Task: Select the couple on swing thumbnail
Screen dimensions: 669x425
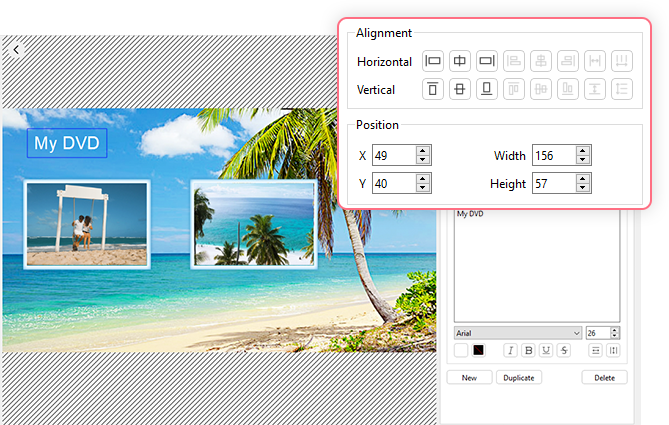Action: 86,224
